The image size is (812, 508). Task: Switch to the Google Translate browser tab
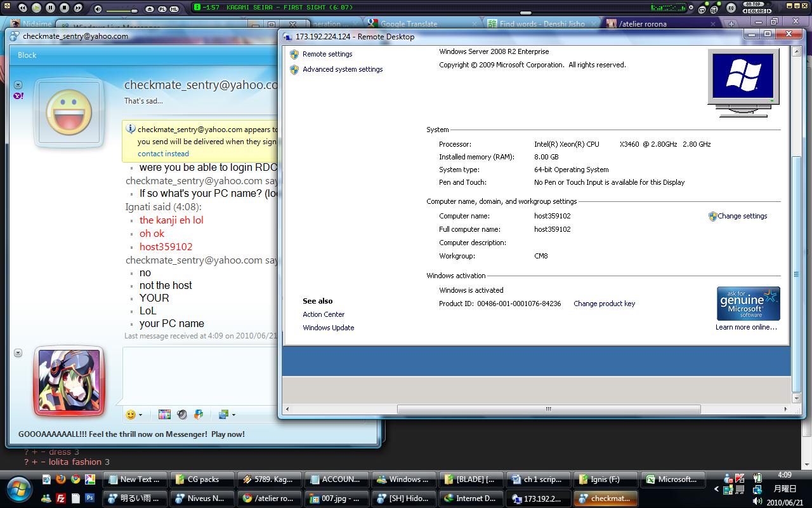point(422,23)
